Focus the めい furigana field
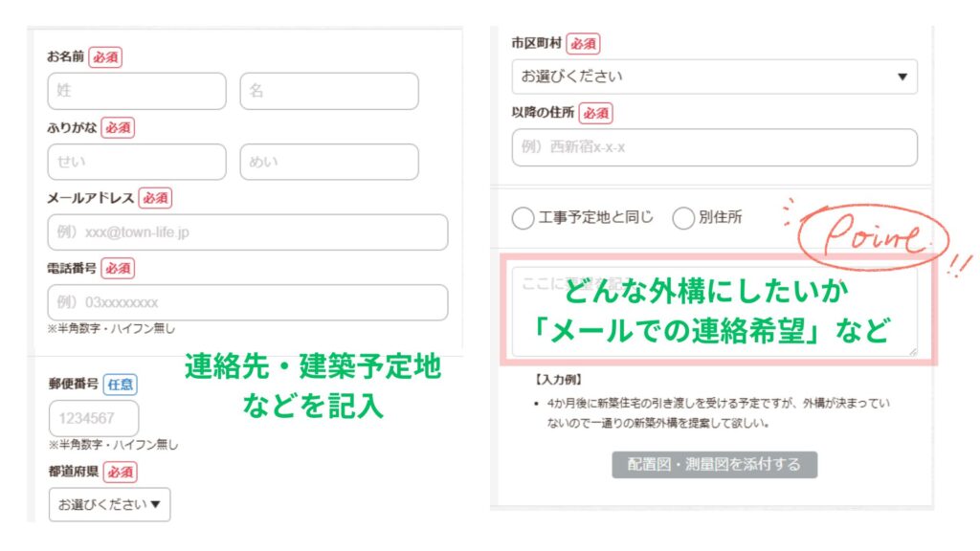This screenshot has height=551, width=980. click(x=329, y=162)
